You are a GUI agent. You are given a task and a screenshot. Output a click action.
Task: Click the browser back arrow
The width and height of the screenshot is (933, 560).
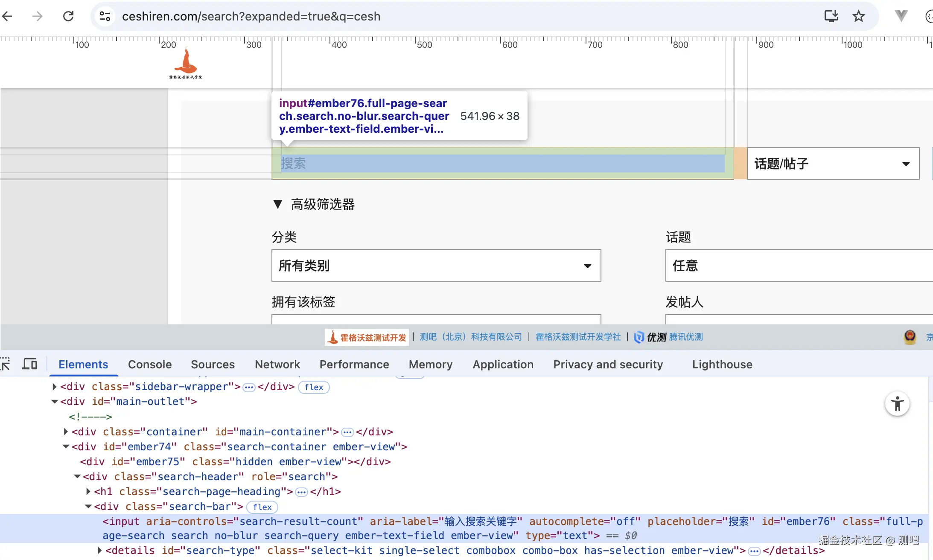(x=8, y=16)
